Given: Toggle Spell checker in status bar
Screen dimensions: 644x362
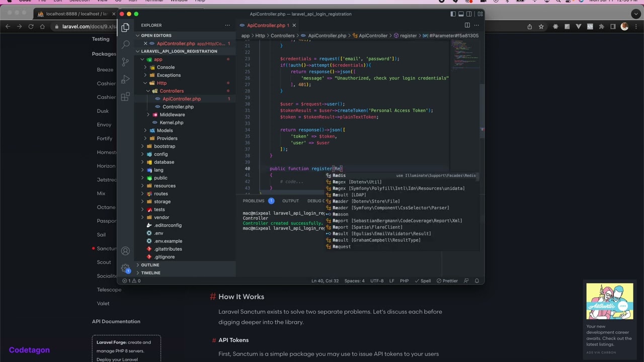Looking at the screenshot, I should [x=423, y=281].
